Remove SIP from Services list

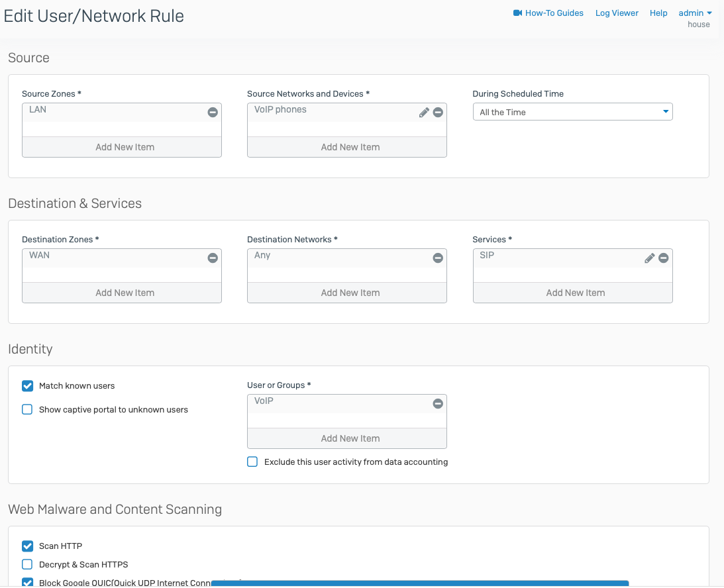tap(663, 258)
